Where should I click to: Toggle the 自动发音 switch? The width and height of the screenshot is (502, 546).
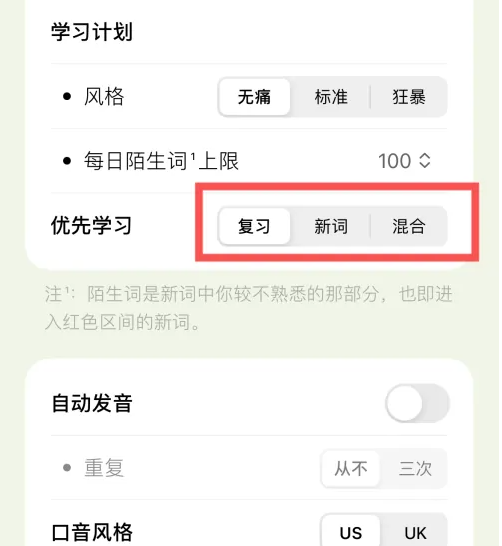pyautogui.click(x=417, y=403)
